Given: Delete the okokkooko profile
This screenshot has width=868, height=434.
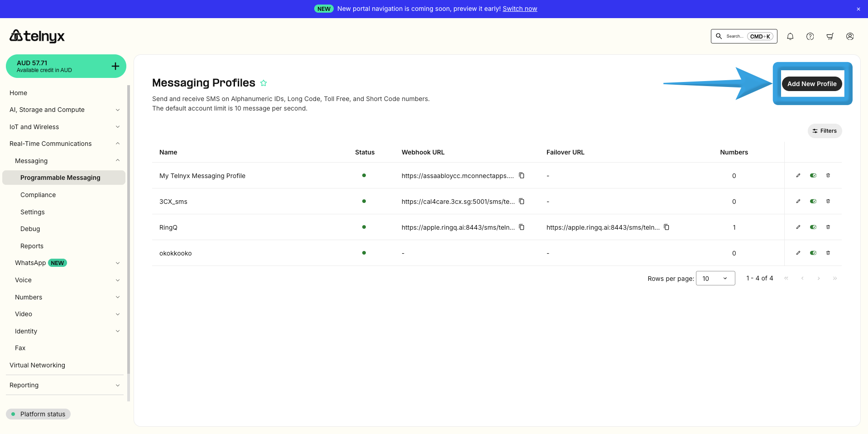Looking at the screenshot, I should (x=828, y=253).
